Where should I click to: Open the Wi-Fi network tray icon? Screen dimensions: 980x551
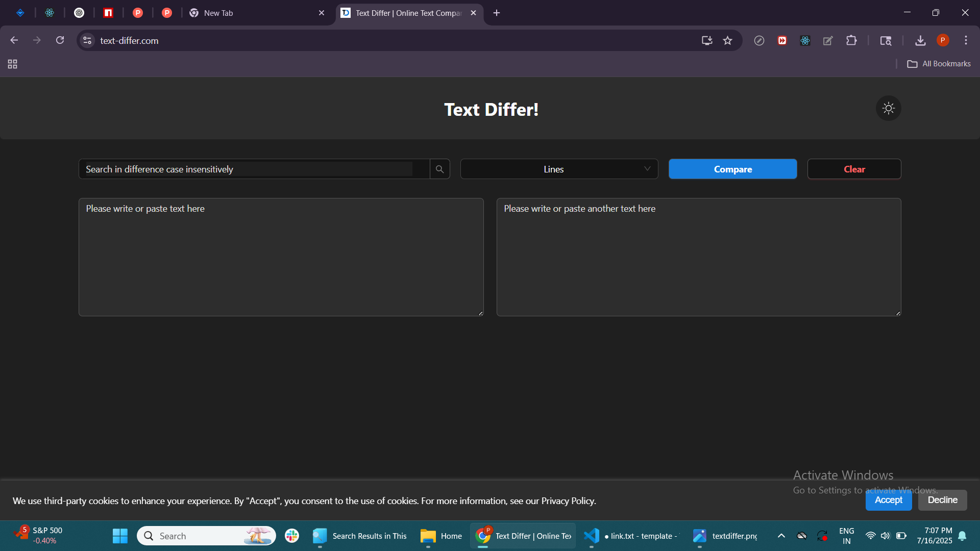[x=870, y=536]
